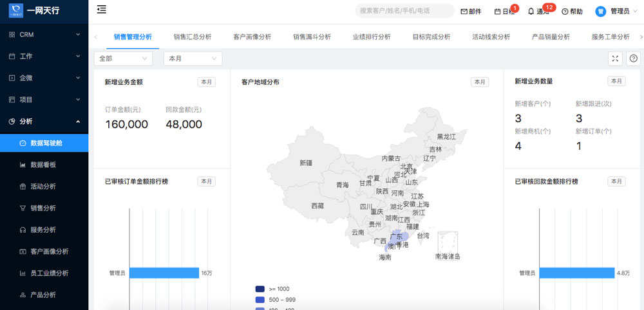Click the fullscreen expand icon
Image resolution: width=644 pixels, height=310 pixels.
[616, 59]
